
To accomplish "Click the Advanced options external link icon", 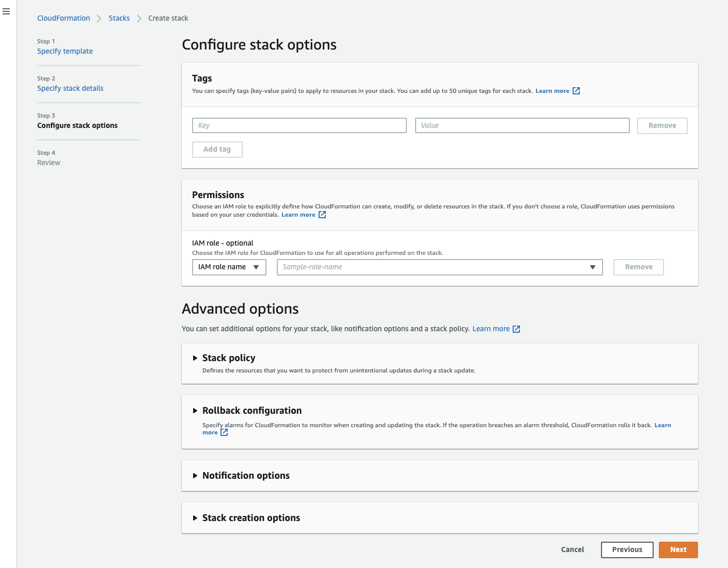I will 516,328.
